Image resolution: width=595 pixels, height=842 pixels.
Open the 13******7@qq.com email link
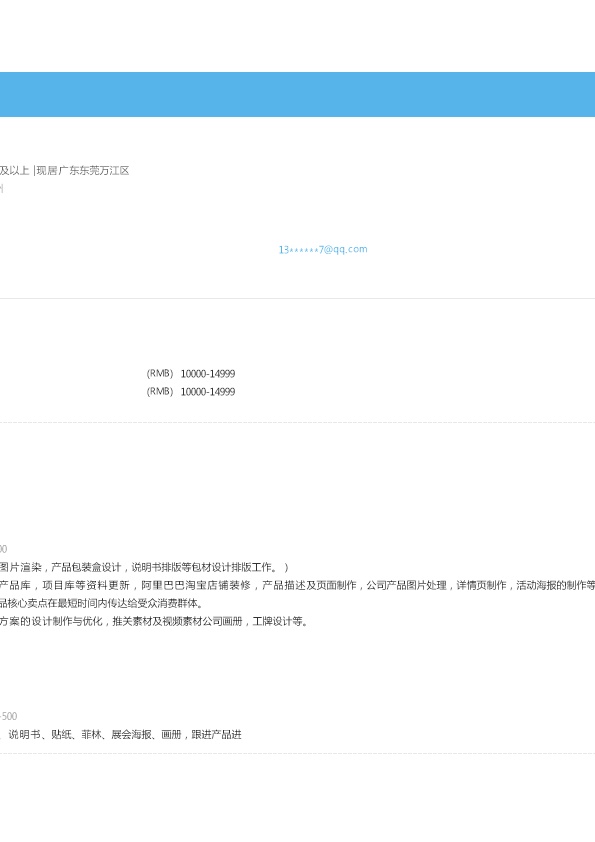pyautogui.click(x=323, y=249)
